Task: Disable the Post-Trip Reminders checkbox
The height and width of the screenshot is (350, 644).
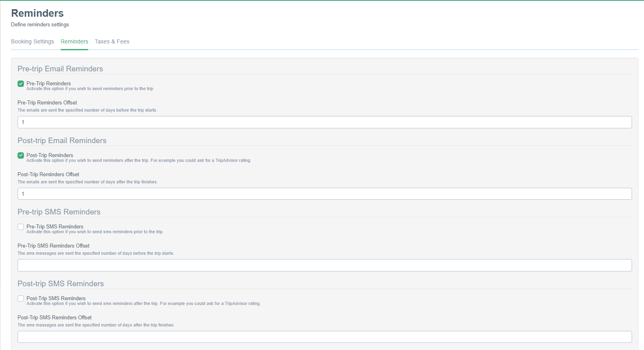Action: (x=21, y=155)
